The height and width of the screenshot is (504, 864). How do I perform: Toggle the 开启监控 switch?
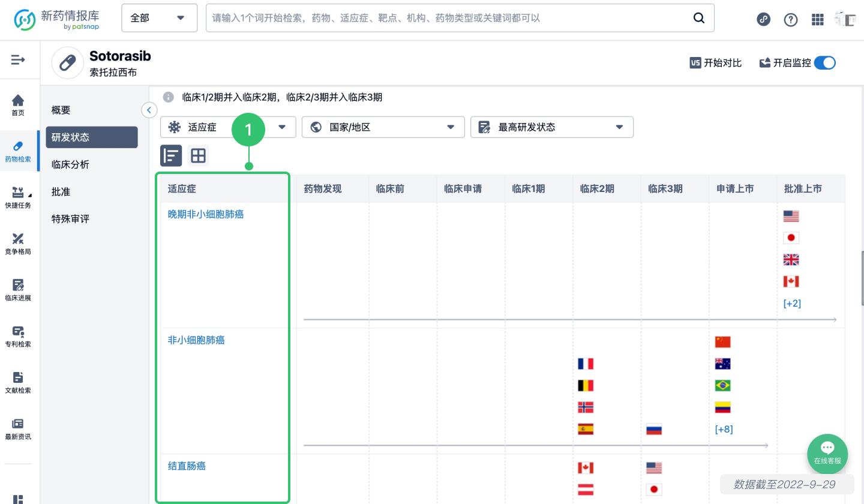click(x=825, y=62)
